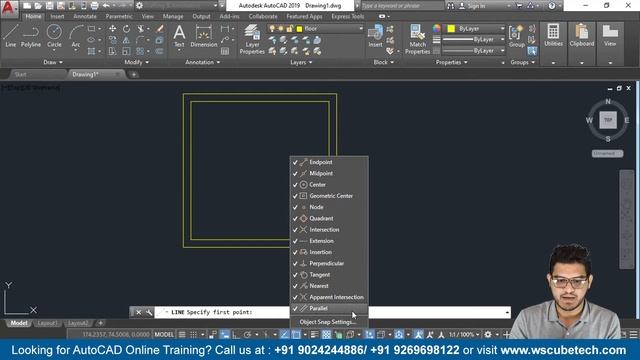Switch to Layout1 tab
The width and height of the screenshot is (640, 360).
[x=47, y=323]
